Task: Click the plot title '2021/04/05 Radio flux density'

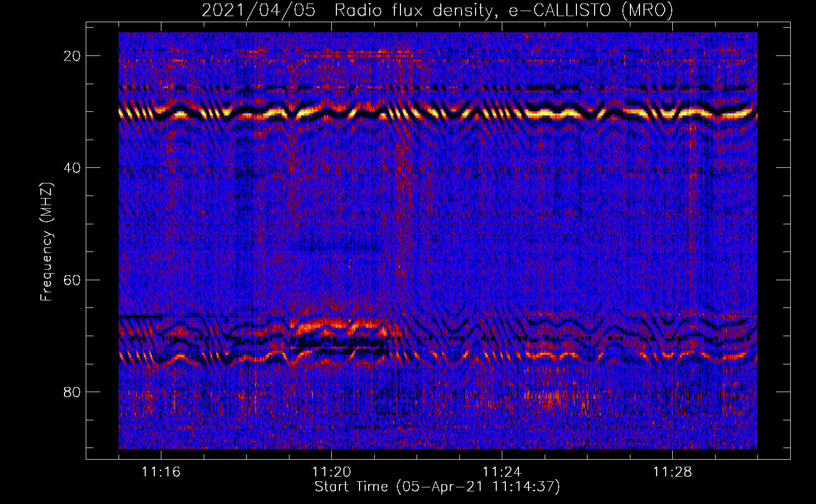Action: coord(437,10)
